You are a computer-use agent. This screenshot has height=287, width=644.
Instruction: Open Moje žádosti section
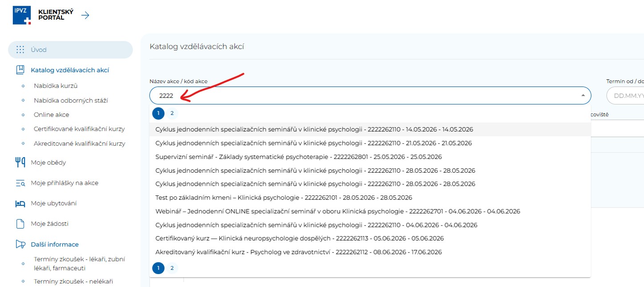tap(49, 224)
